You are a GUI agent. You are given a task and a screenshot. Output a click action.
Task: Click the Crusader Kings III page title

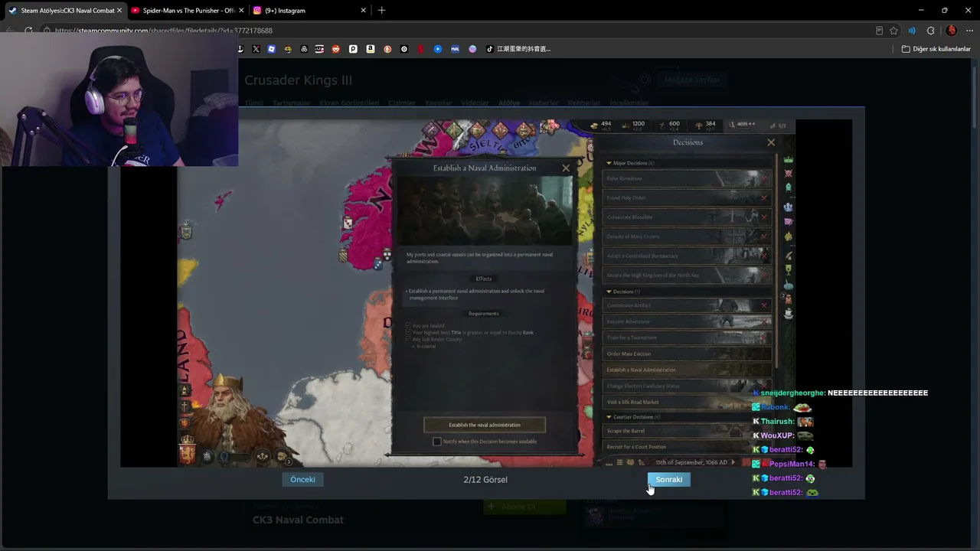(299, 80)
